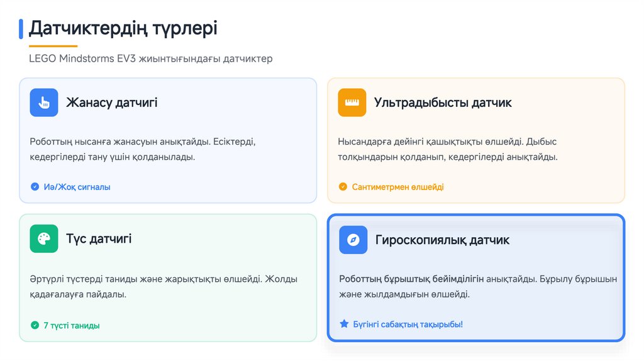This screenshot has height=361, width=644.
Task: Click the Сантиметрмен өлшейді label
Action: [398, 187]
